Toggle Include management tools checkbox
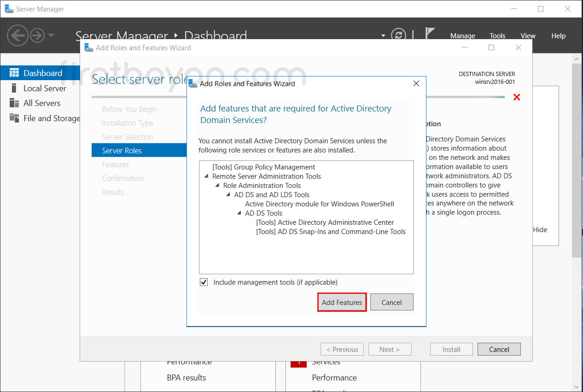Screen dimensions: 583x392 pyautogui.click(x=204, y=282)
